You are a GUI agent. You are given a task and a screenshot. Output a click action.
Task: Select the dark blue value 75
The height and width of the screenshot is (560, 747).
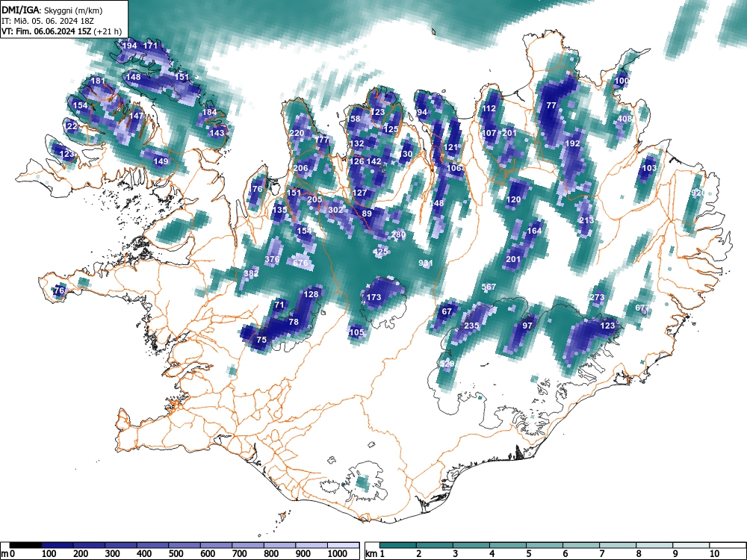pos(261,340)
